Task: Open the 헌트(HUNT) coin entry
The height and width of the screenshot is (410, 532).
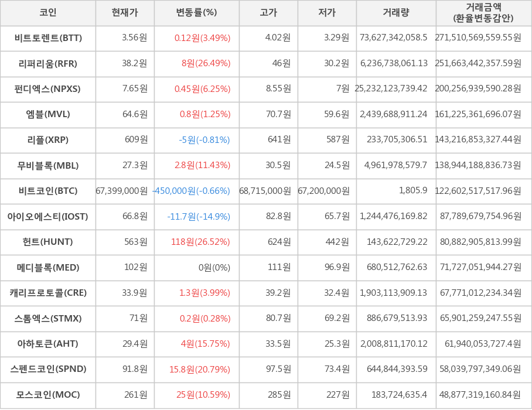Action: click(x=48, y=242)
